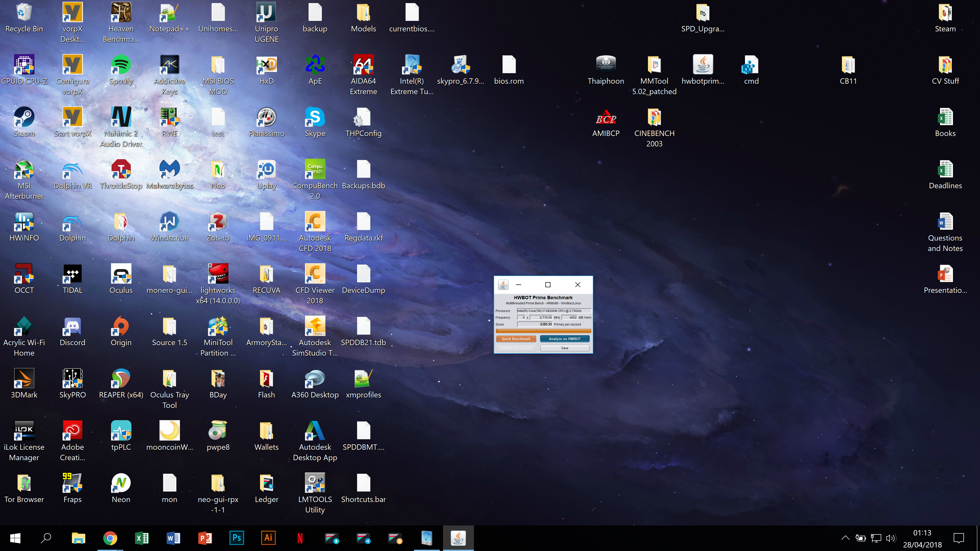Image resolution: width=980 pixels, height=551 pixels.
Task: Click the Processor name field
Action: click(554, 311)
